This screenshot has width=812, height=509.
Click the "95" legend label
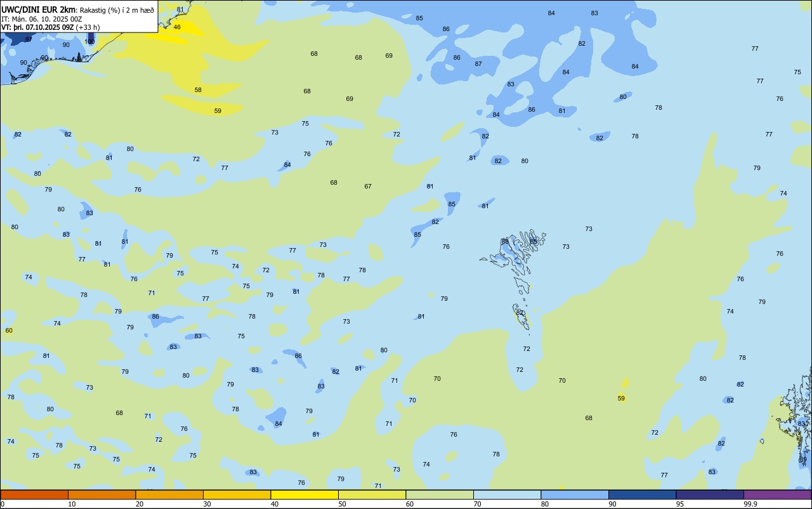(679, 504)
